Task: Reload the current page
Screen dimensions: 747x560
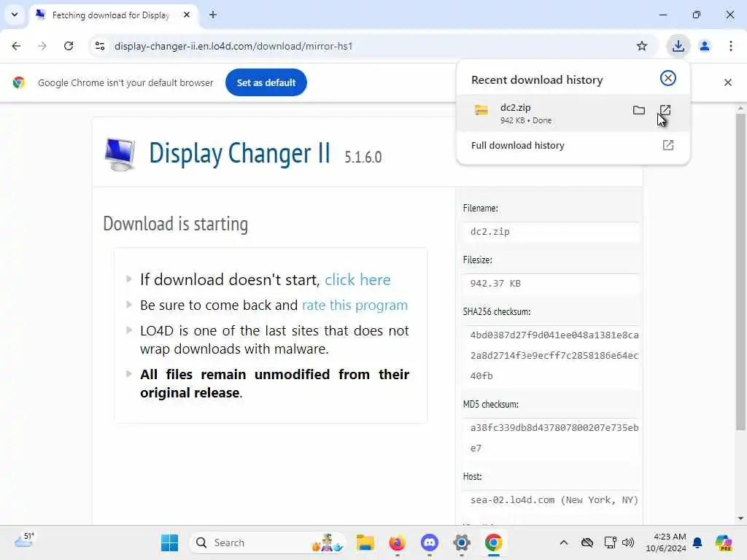Action: point(69,46)
